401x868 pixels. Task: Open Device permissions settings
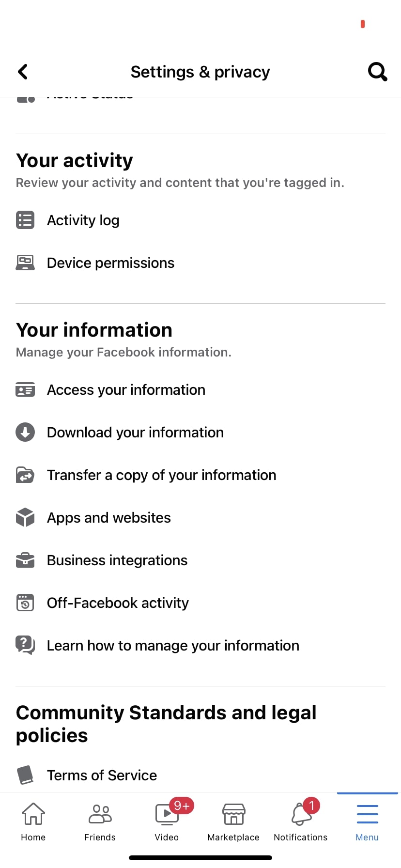110,263
